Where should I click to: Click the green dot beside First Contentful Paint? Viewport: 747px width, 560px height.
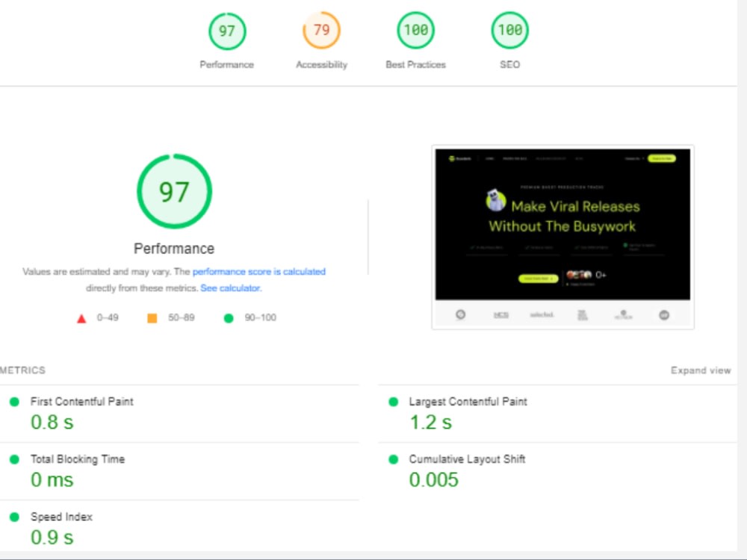coord(14,402)
